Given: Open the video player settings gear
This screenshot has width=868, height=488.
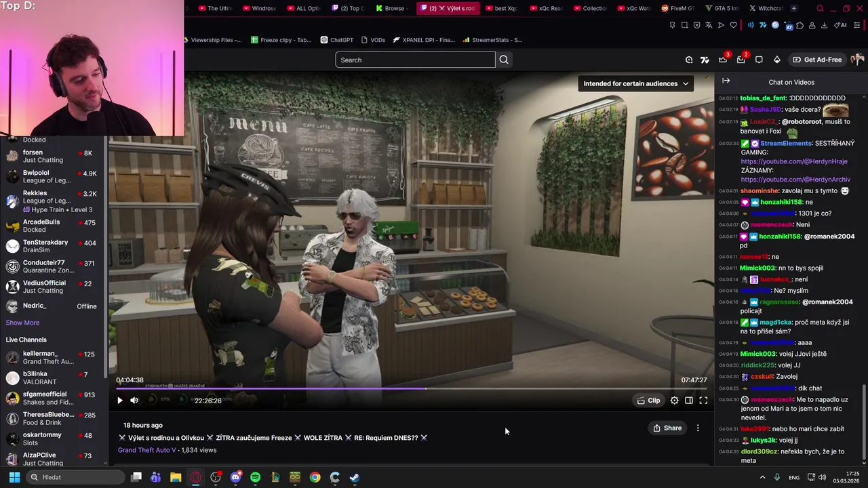Looking at the screenshot, I should pos(675,401).
